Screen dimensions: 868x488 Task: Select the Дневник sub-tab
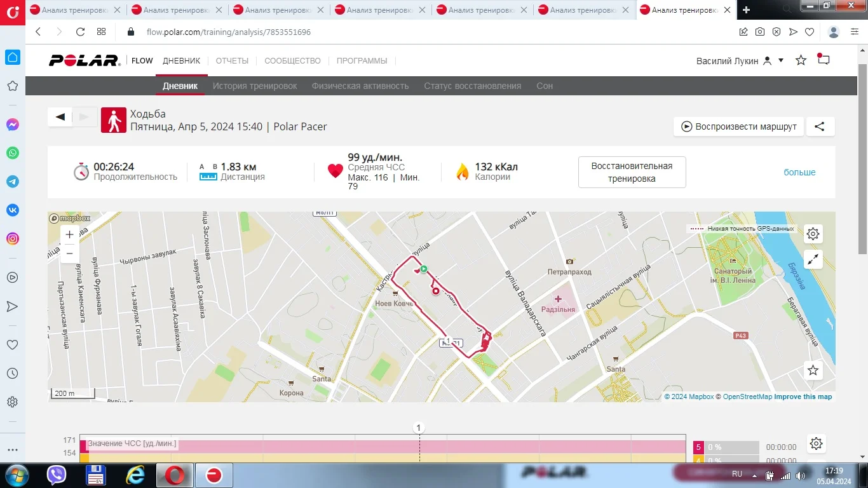click(x=180, y=86)
